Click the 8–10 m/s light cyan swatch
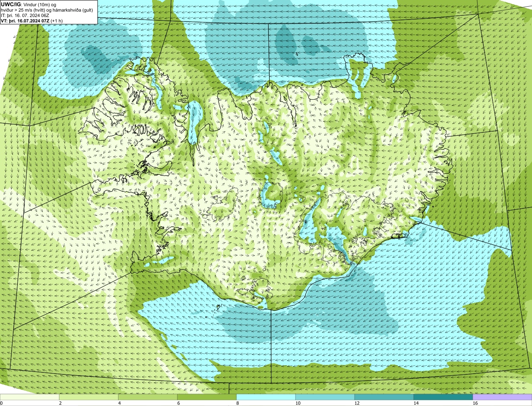This screenshot has width=532, height=406. coord(266,397)
